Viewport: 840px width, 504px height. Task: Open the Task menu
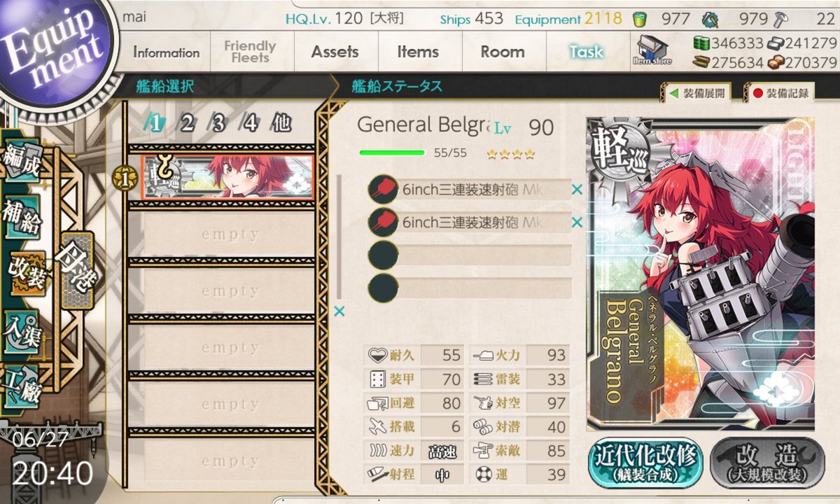(x=586, y=52)
